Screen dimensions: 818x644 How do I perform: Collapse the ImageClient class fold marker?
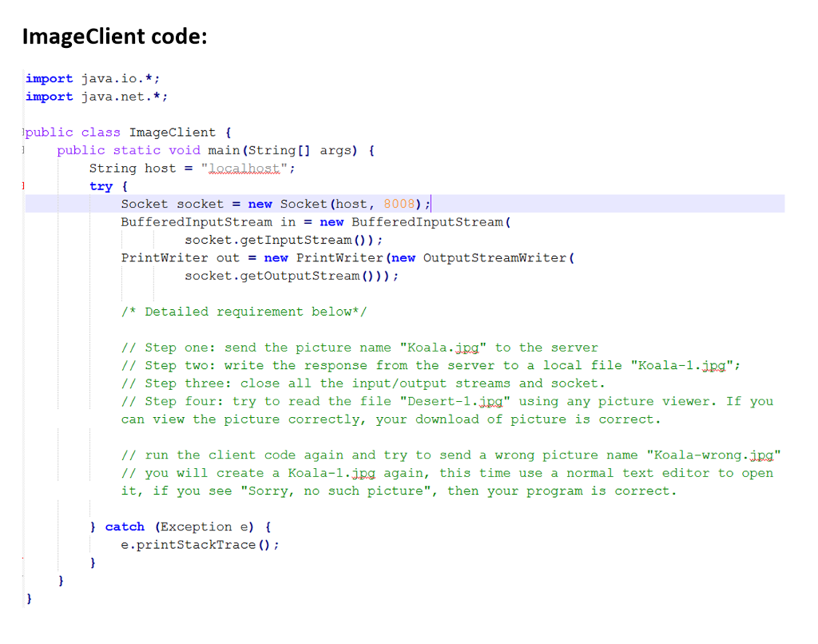pos(25,132)
